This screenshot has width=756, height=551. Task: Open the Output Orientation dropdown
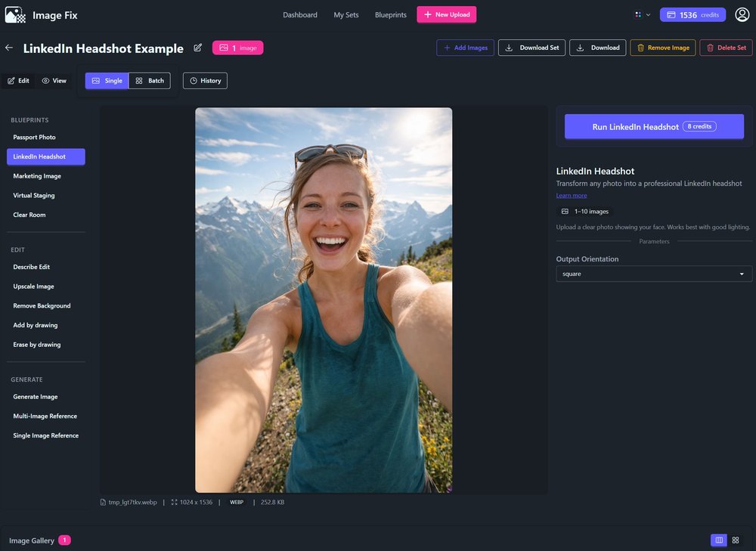tap(654, 274)
